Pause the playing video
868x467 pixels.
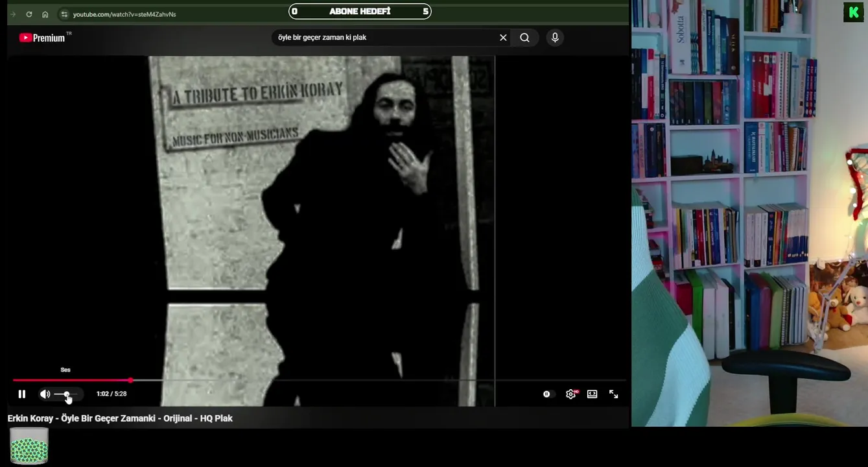22,394
